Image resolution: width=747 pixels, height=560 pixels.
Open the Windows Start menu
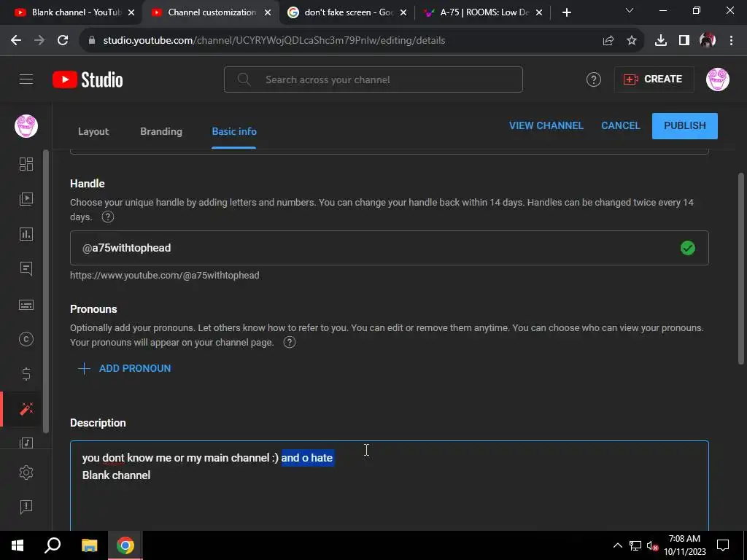coord(18,545)
